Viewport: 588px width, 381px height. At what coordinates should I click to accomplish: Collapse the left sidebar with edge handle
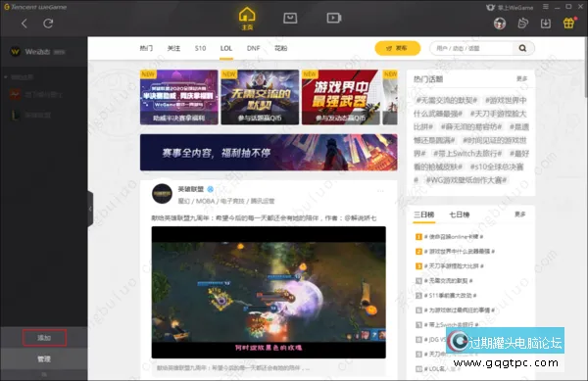point(90,209)
